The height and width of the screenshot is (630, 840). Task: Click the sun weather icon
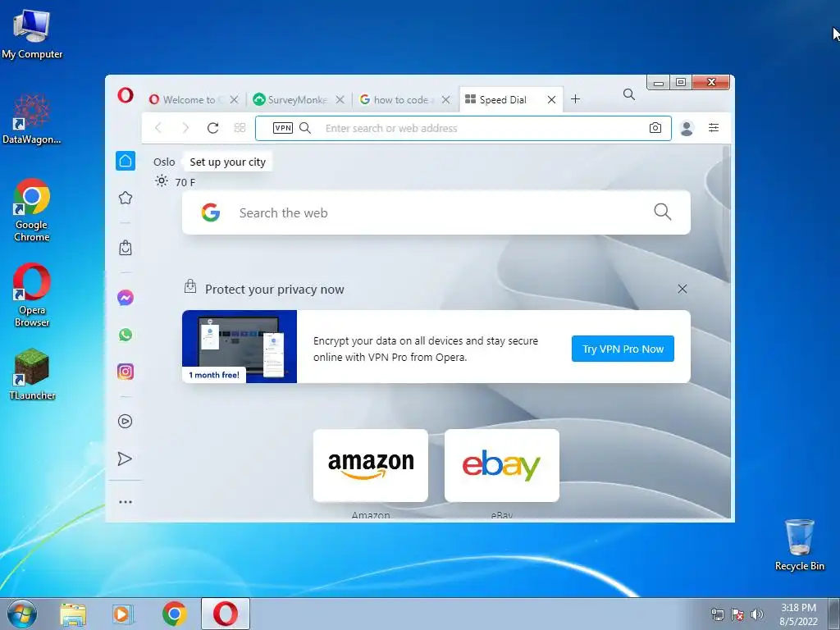162,181
